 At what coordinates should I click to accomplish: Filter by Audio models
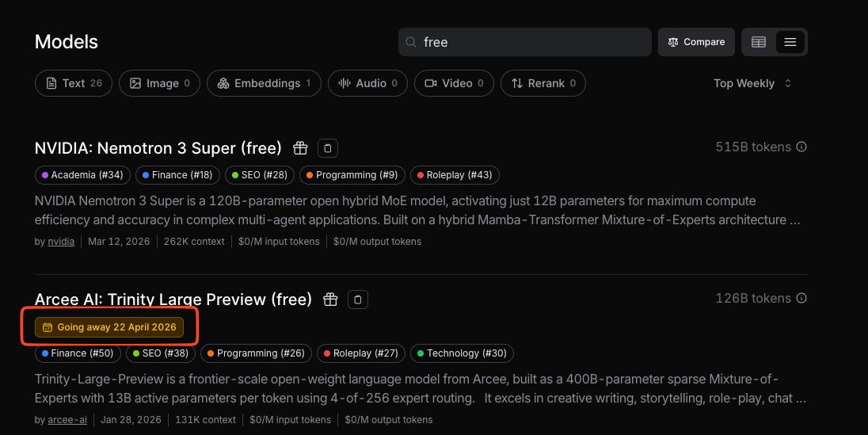pyautogui.click(x=367, y=83)
